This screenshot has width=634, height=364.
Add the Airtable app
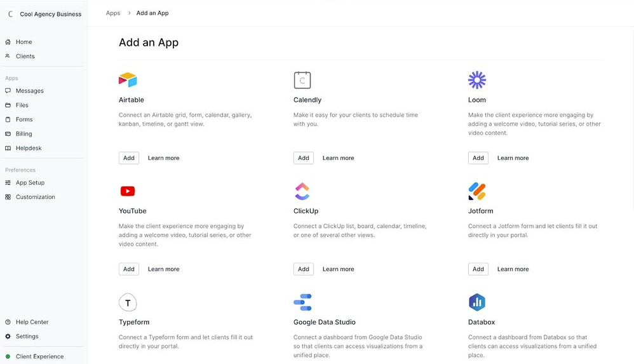tap(129, 158)
